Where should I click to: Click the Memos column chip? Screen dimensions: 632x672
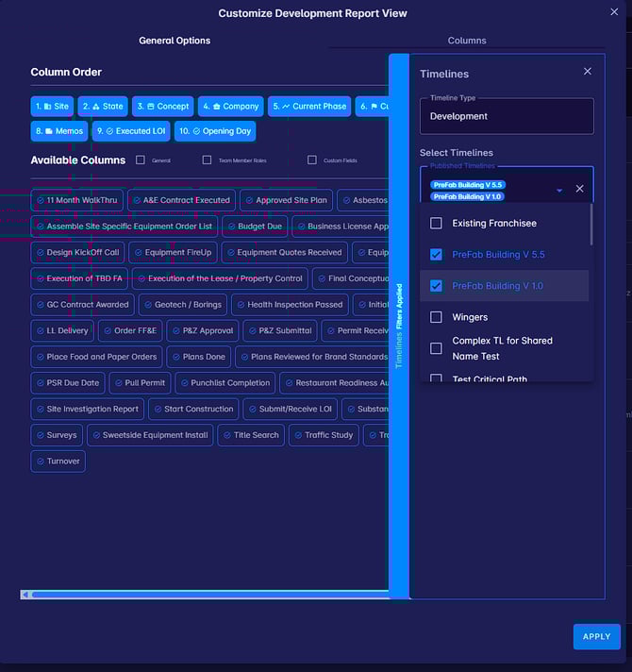tap(58, 131)
